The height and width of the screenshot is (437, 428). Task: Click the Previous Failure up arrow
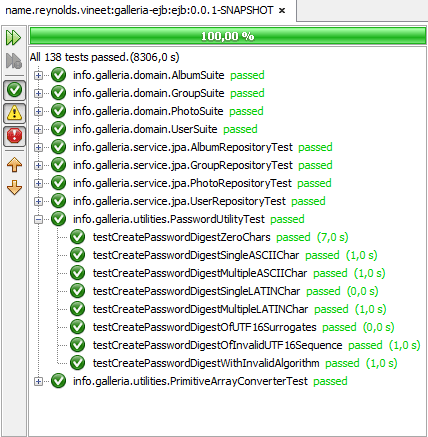tap(14, 165)
